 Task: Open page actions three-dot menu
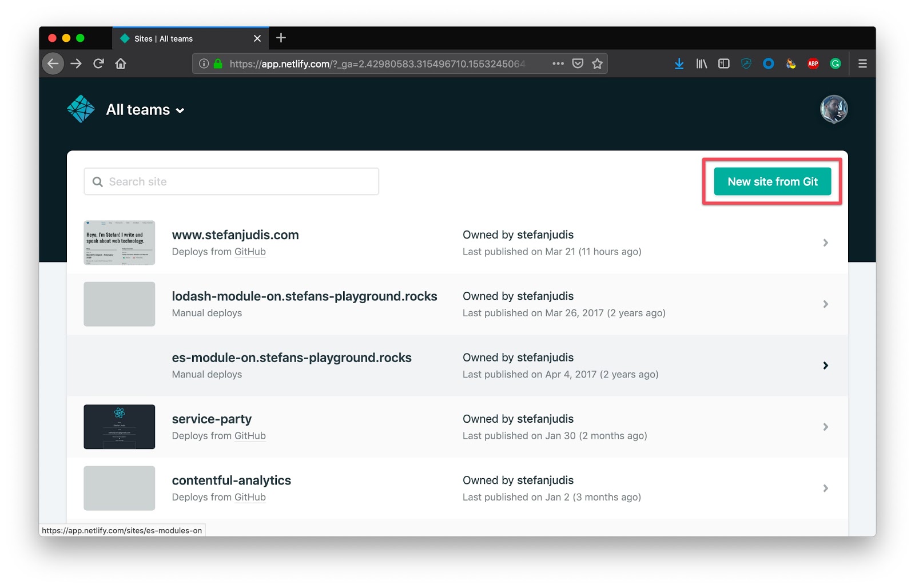pyautogui.click(x=558, y=63)
